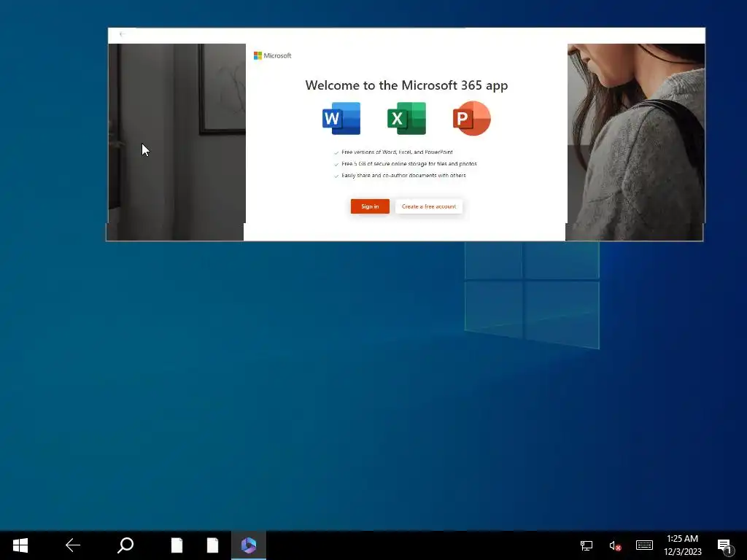
Task: Click the photo of woman in sweater
Action: pyautogui.click(x=635, y=142)
